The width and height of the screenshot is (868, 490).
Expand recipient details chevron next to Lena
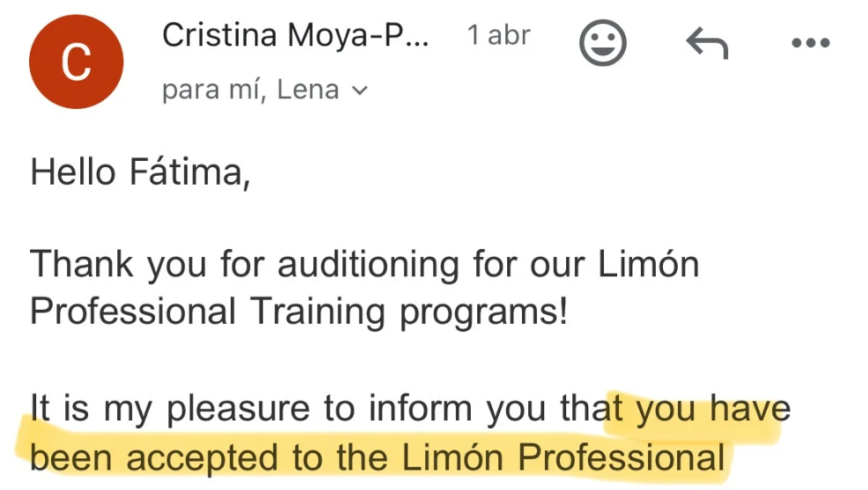358,91
